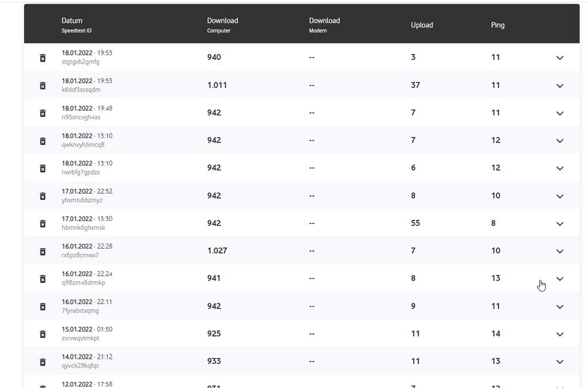Click the Download Computer column header

[222, 21]
